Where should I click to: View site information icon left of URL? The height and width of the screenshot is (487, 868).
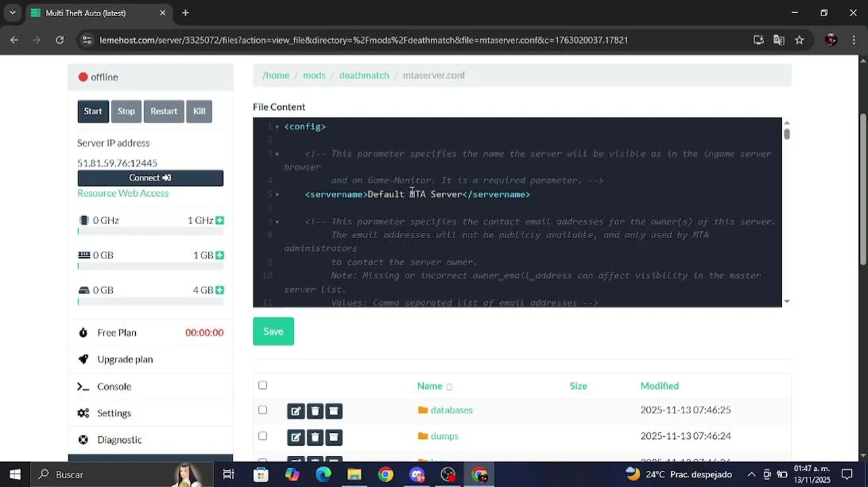click(x=87, y=40)
